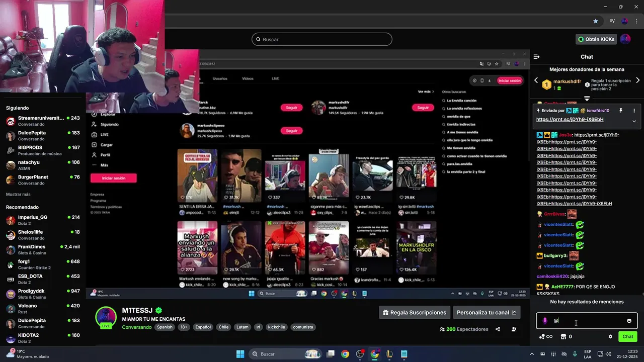Click Personaliza tu canal button
Viewport: 644px width, 362px height.
coord(486,312)
